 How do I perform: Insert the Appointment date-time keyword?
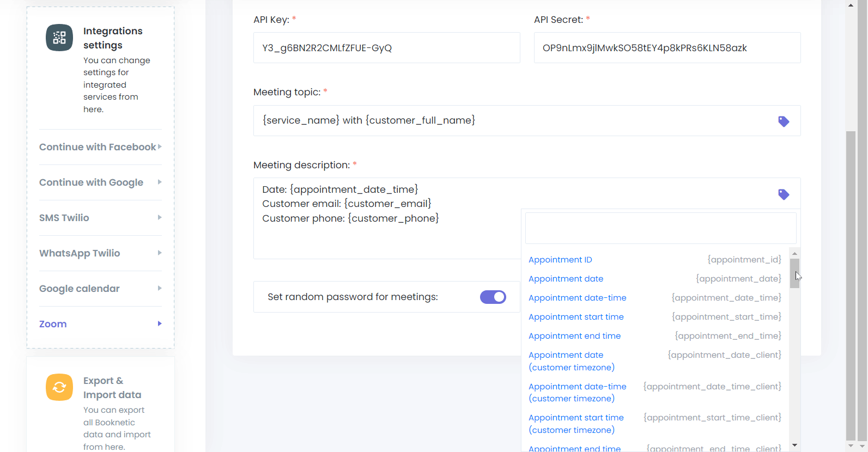point(577,298)
